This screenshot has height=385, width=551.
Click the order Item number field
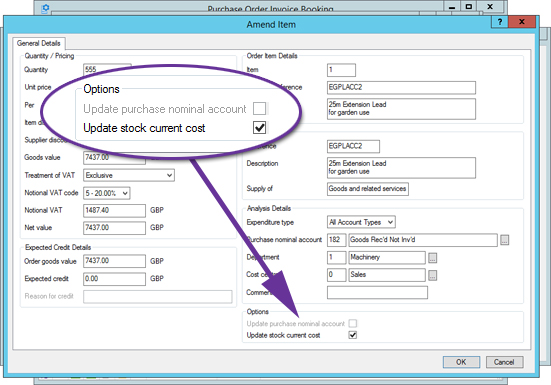click(x=341, y=70)
